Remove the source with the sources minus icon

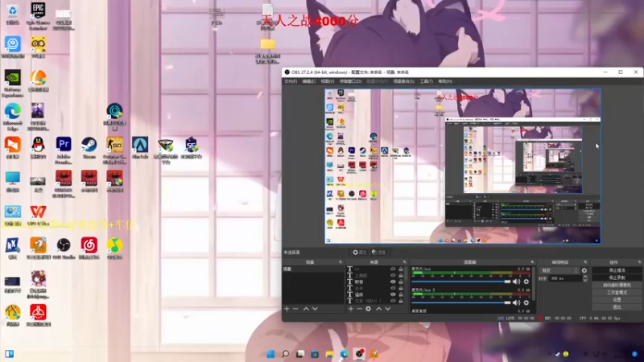point(359,309)
